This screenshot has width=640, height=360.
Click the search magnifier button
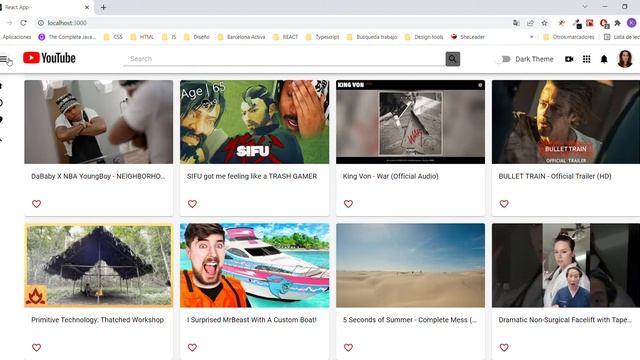click(x=453, y=59)
